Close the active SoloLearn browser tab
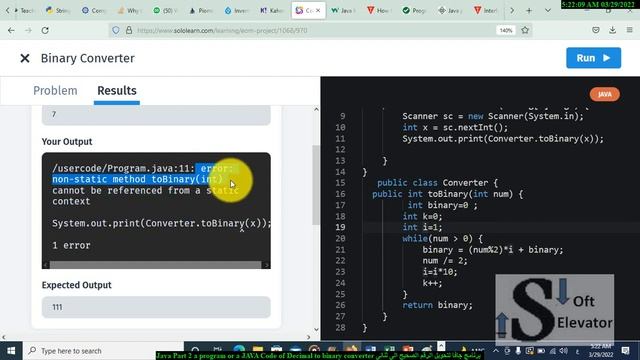 point(318,11)
